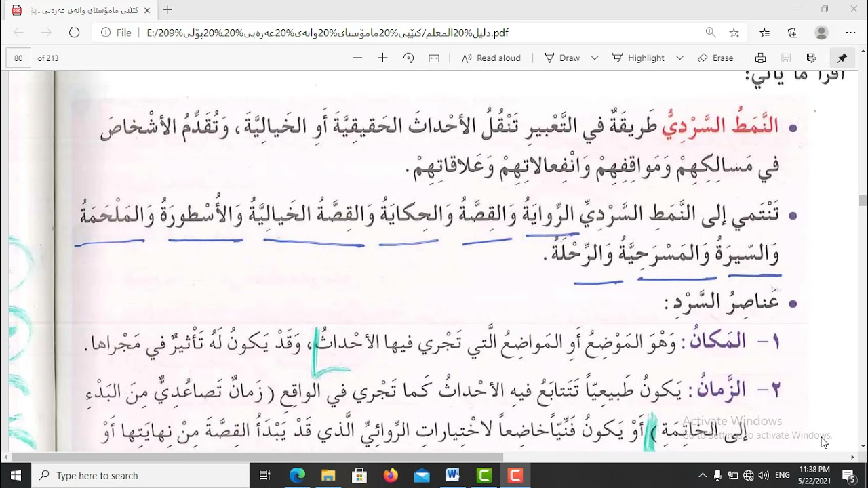Screen dimensions: 868x488
Task: Open Highlight color options dropdown
Action: pos(679,58)
